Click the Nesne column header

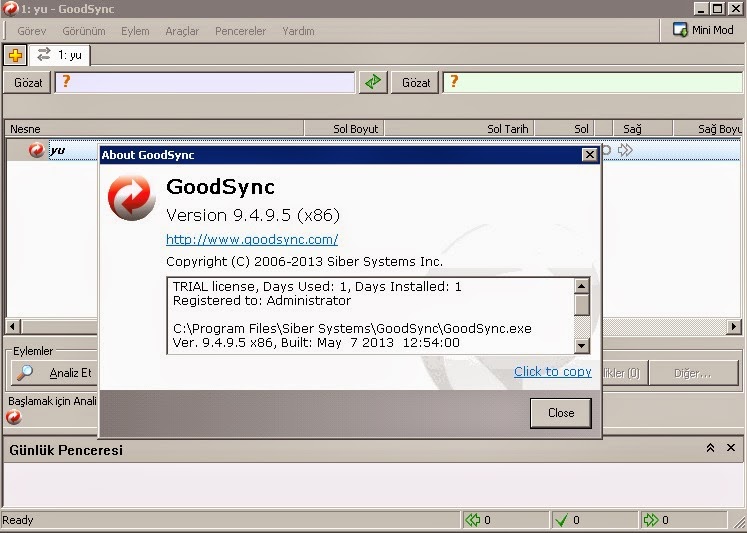[x=154, y=129]
